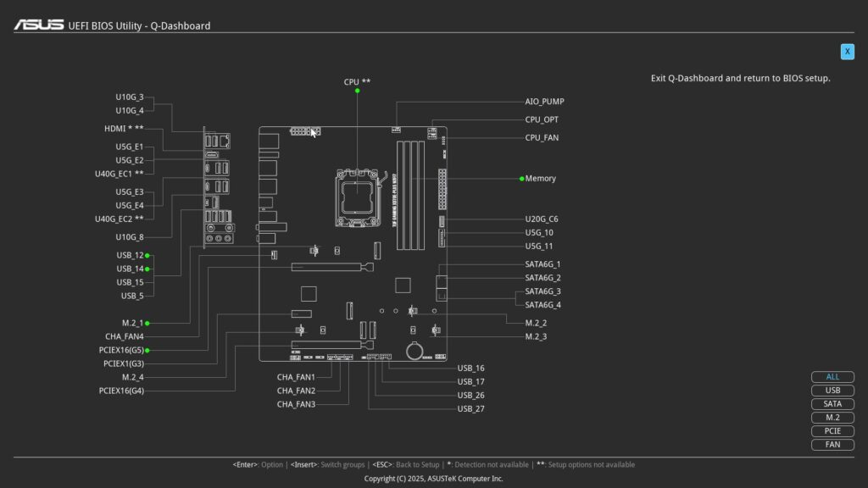Viewport: 868px width, 488px height.
Task: Click the SATA6G_3 label
Action: [x=542, y=291]
